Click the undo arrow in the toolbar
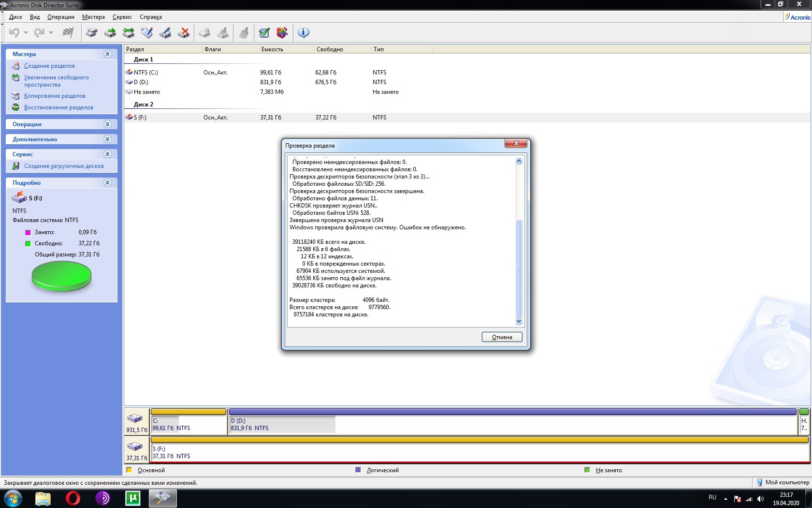The height and width of the screenshot is (508, 812). pyautogui.click(x=14, y=32)
